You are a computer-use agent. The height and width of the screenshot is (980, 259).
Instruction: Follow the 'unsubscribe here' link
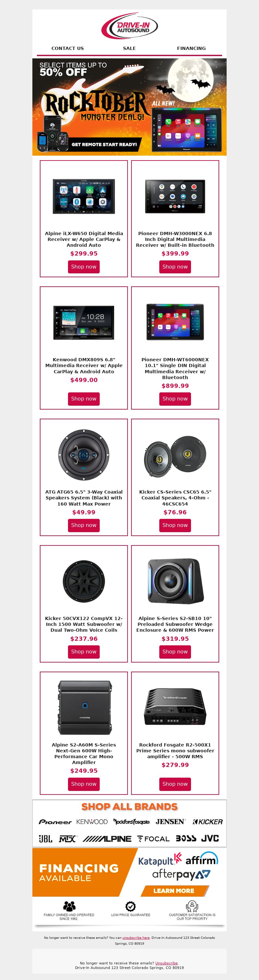tap(136, 938)
